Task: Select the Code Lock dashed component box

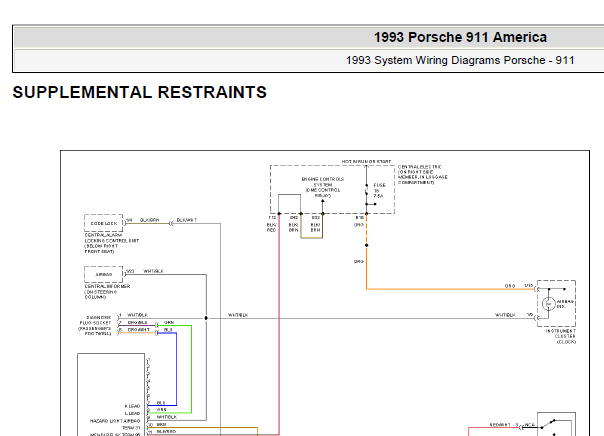Action: click(104, 223)
